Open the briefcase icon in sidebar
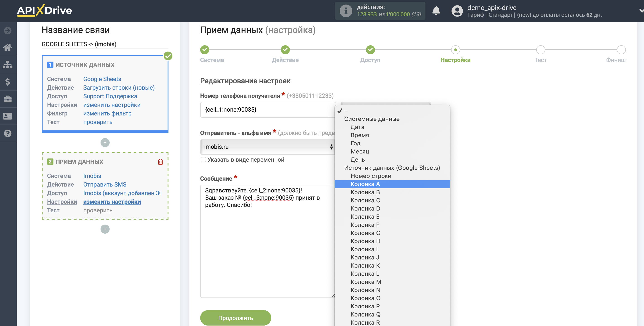644x326 pixels. coord(8,99)
